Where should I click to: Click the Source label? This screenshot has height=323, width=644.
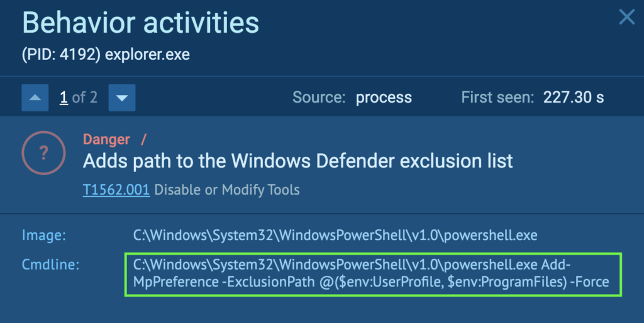[x=319, y=98]
